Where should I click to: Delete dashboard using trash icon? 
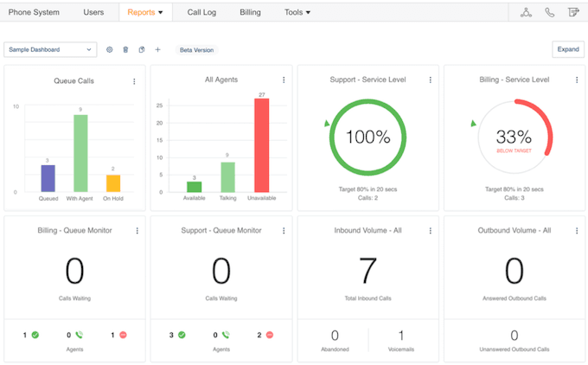coord(125,49)
